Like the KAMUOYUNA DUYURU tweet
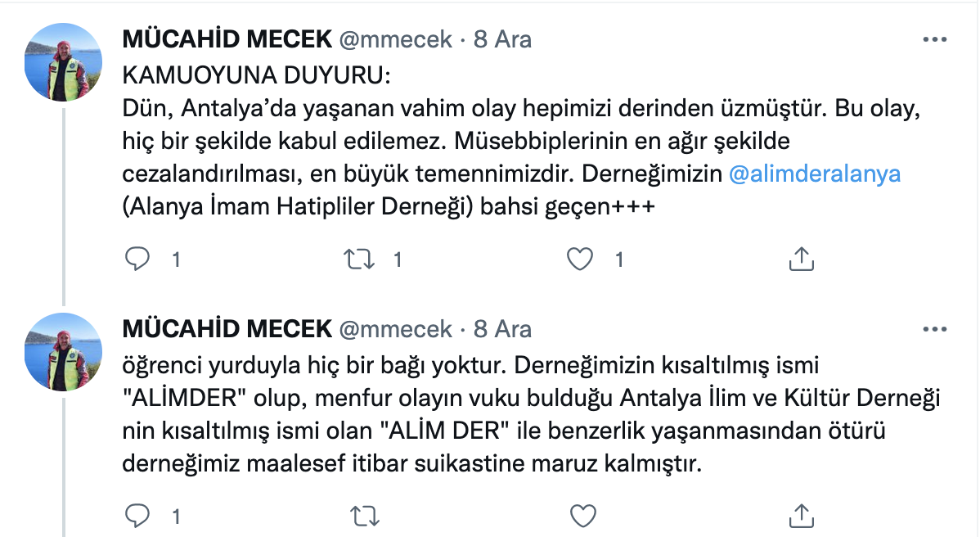This screenshot has width=980, height=537. click(580, 259)
